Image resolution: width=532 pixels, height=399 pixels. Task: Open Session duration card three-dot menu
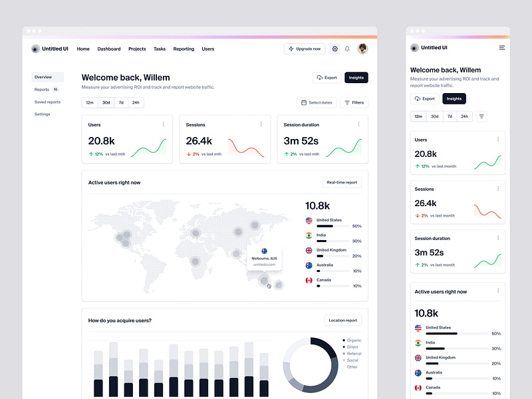tap(358, 124)
